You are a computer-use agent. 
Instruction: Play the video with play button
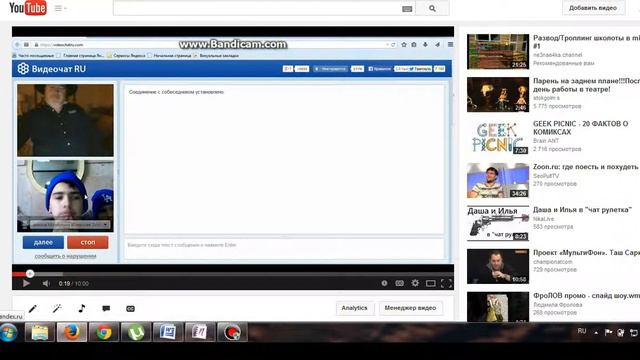click(x=27, y=283)
